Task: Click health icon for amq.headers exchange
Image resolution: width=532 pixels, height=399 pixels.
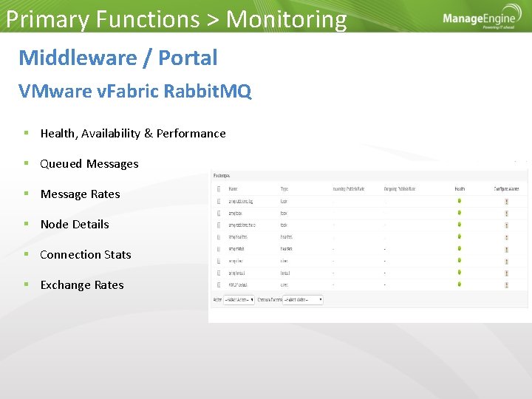Action: click(460, 236)
